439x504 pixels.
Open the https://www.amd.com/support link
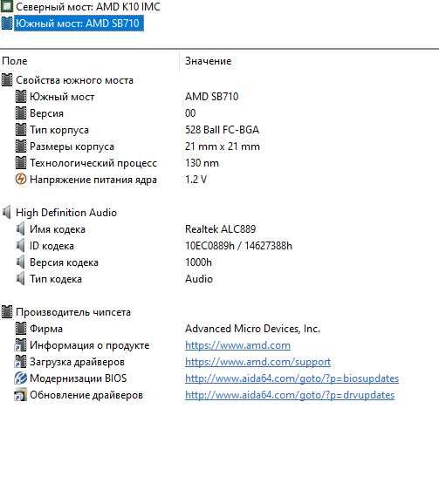coord(258,362)
